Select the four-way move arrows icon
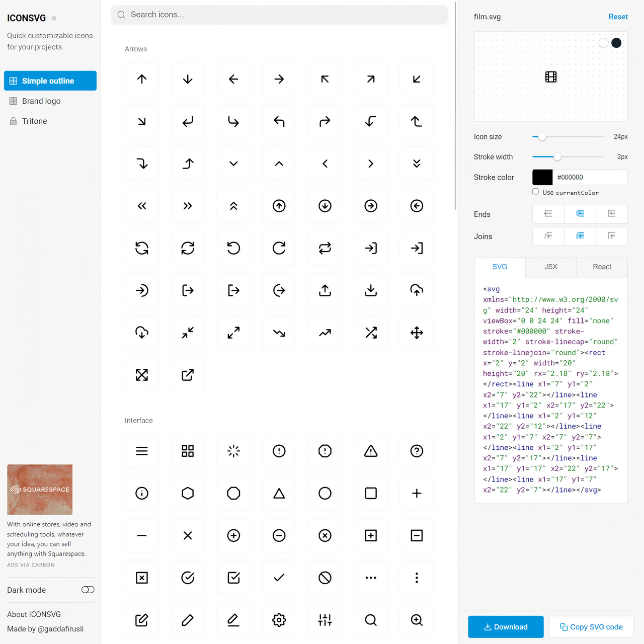 click(x=417, y=333)
